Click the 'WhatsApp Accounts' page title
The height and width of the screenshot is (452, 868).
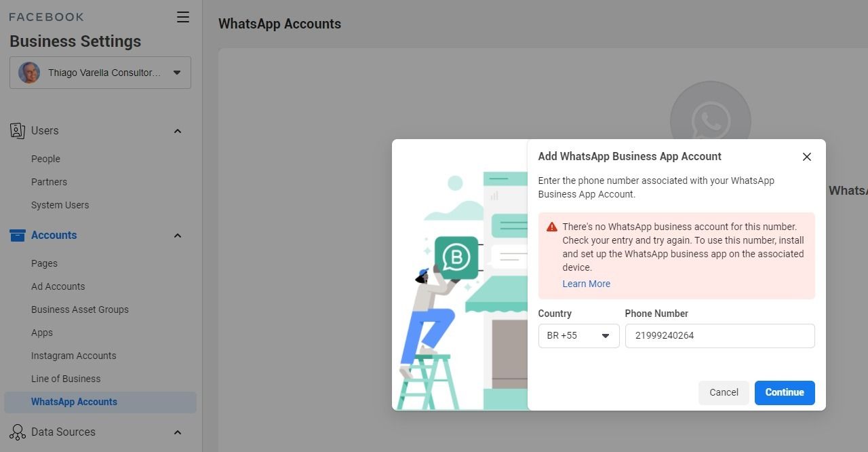[x=279, y=24]
